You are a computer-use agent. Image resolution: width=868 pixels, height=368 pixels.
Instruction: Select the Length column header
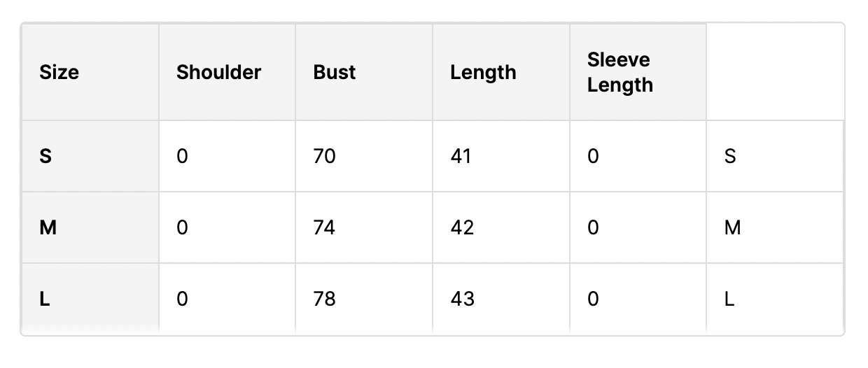[483, 72]
